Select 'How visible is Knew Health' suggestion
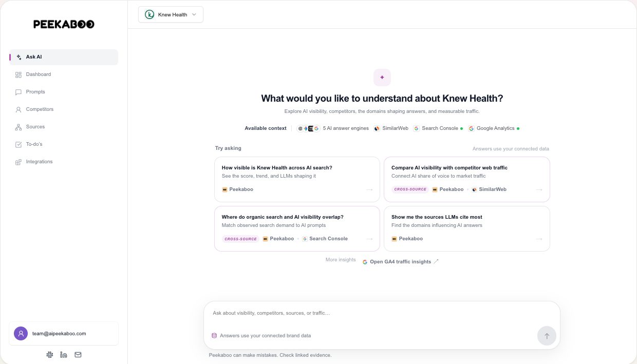 click(x=297, y=179)
